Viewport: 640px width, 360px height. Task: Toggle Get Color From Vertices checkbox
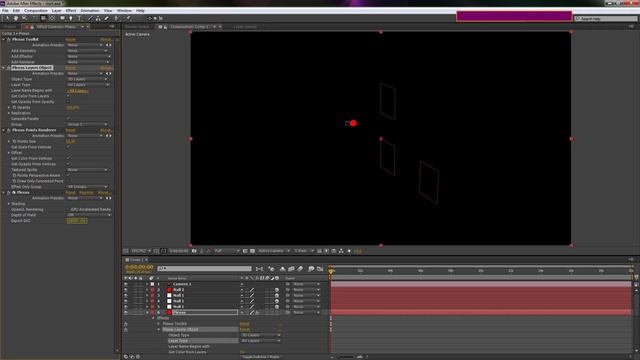click(68, 158)
